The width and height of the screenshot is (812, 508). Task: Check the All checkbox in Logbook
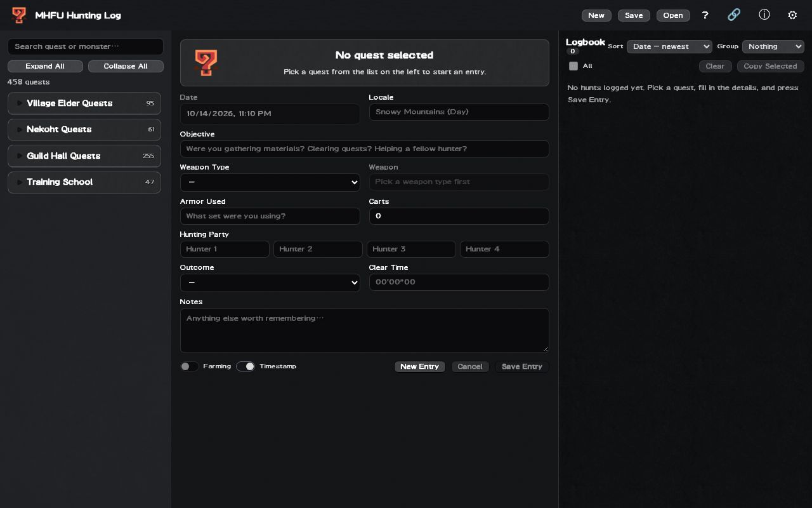pos(573,66)
